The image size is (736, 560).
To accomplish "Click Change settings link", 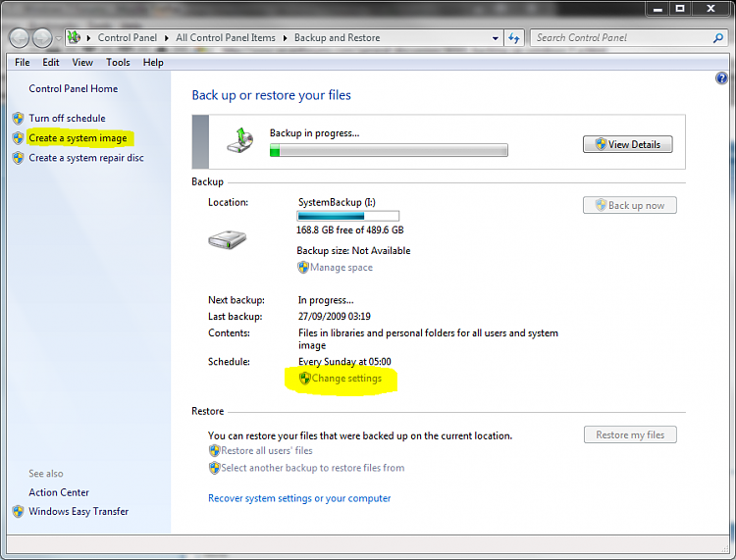I will pos(346,378).
